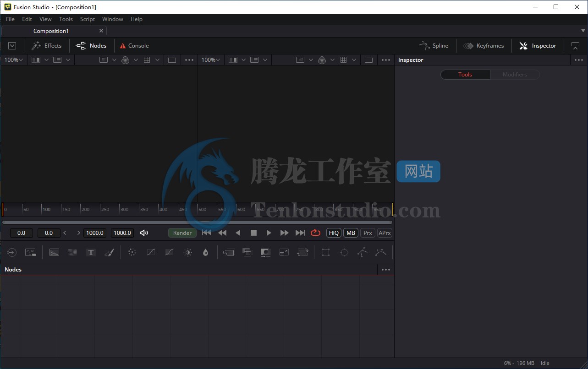Open the Effects library panel
The width and height of the screenshot is (588, 369).
pos(46,46)
